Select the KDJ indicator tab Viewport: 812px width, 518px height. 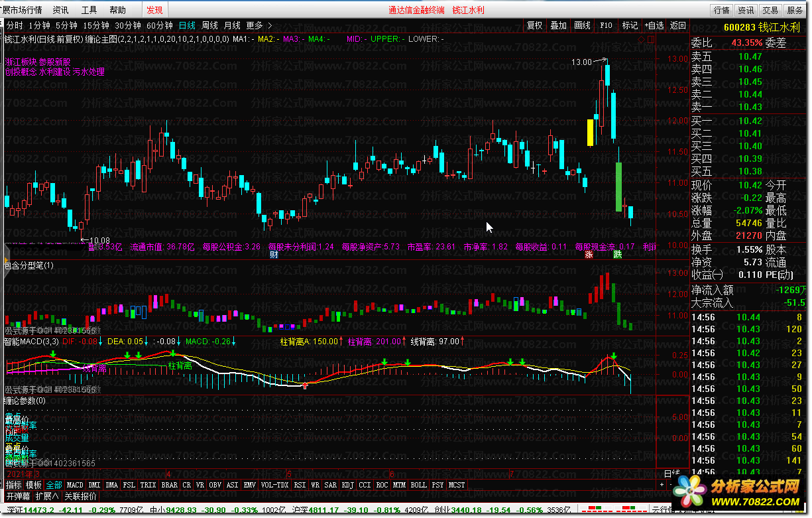pyautogui.click(x=347, y=485)
